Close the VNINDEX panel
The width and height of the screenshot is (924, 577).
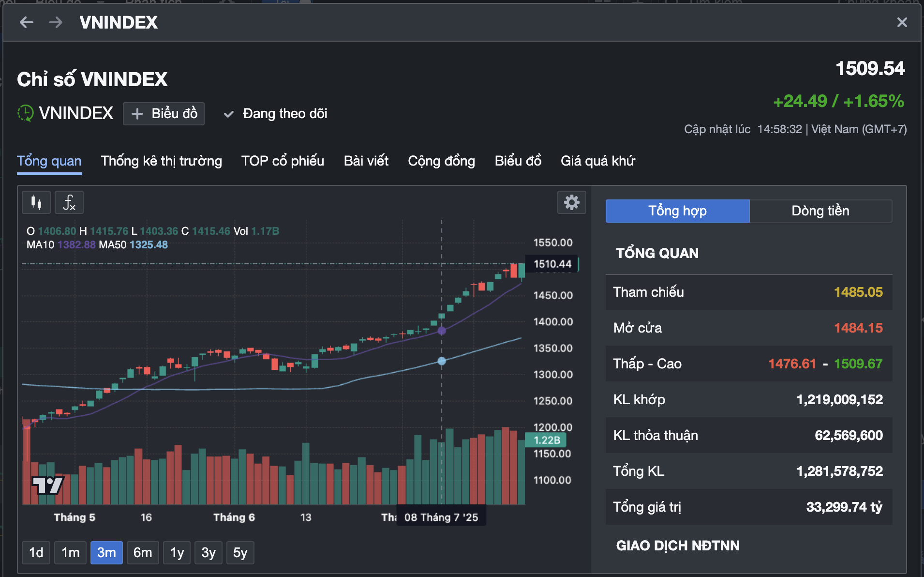[902, 22]
